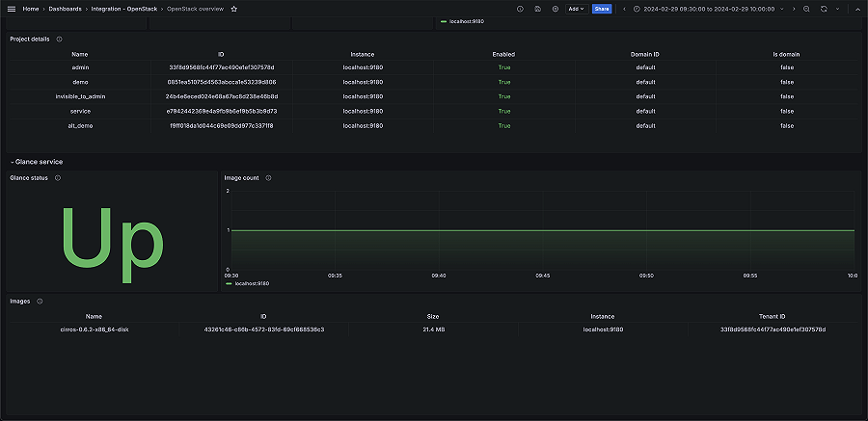This screenshot has width=868, height=421.
Task: Zoom out the time range
Action: 806,9
